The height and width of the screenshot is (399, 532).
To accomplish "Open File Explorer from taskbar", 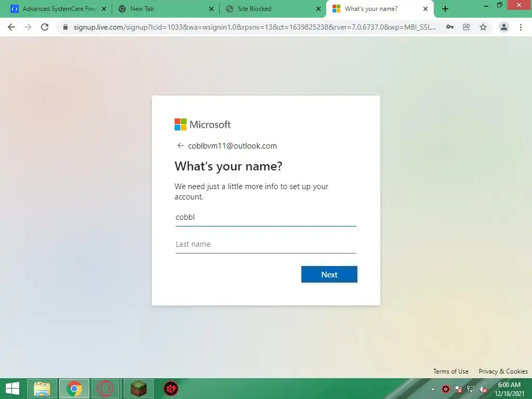I will [x=42, y=389].
